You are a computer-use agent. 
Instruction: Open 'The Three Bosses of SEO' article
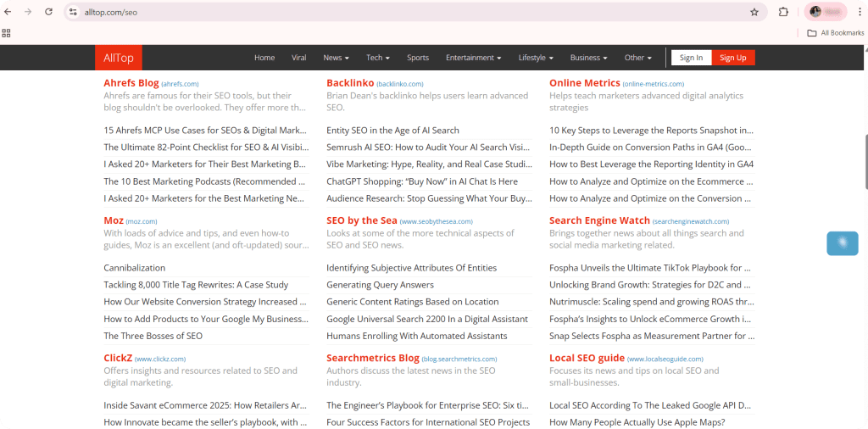(153, 336)
